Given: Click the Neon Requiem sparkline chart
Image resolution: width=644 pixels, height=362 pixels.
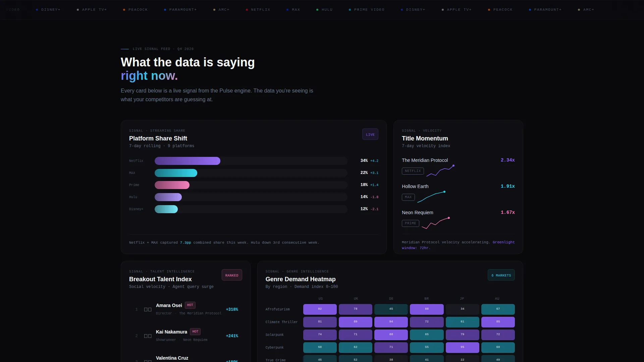Looking at the screenshot, I should [x=436, y=223].
